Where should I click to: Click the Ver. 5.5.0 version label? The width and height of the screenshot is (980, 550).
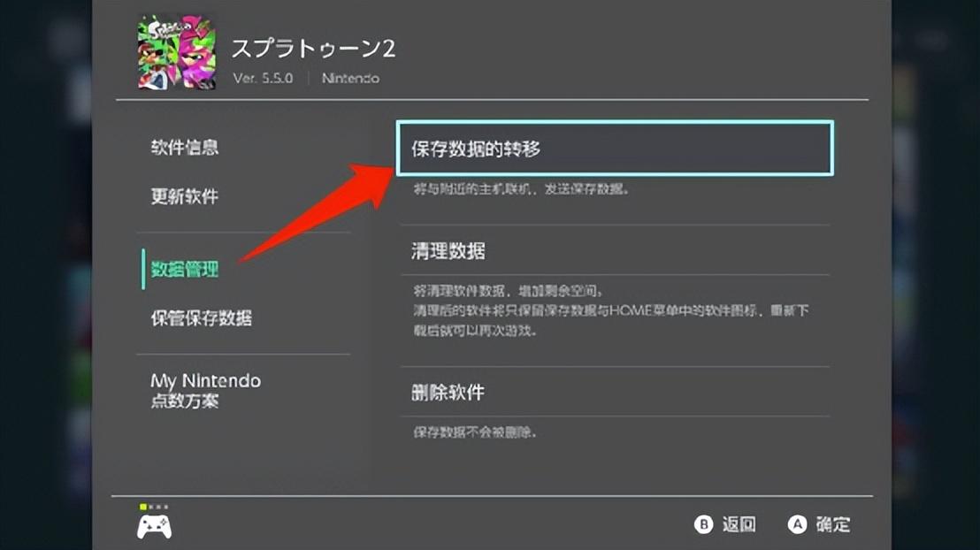(x=263, y=78)
